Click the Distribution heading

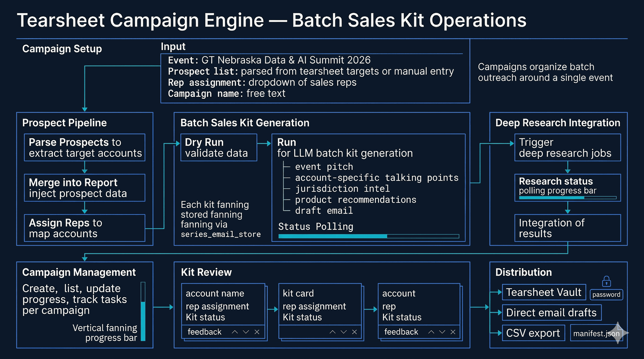pyautogui.click(x=523, y=272)
